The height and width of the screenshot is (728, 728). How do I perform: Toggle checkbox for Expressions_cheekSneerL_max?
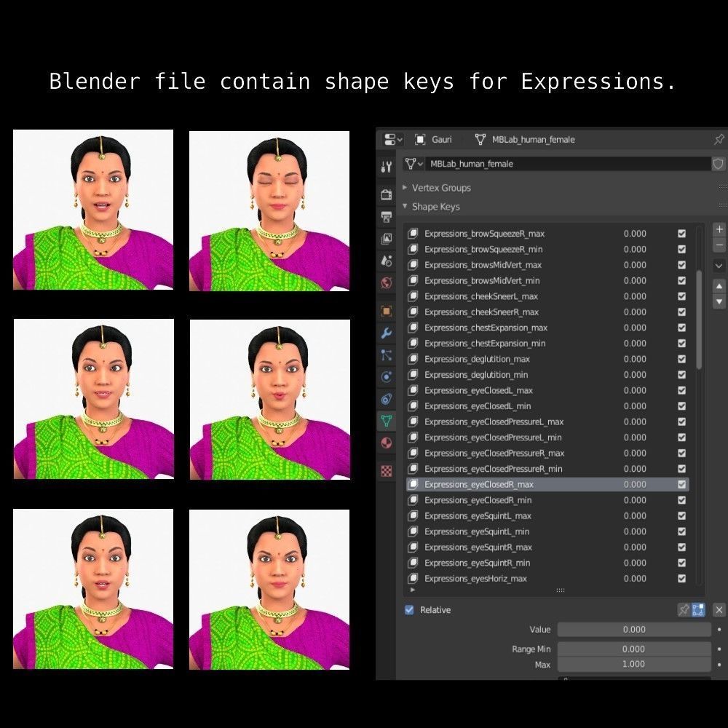[681, 296]
